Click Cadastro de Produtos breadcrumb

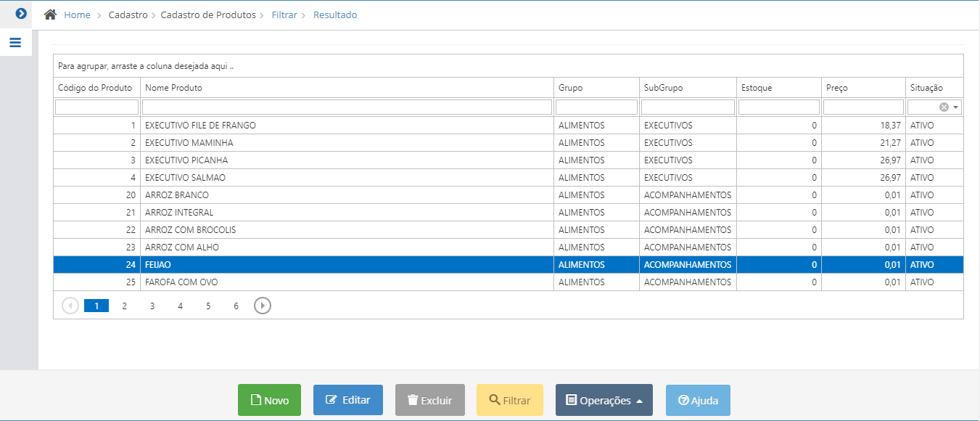point(208,15)
